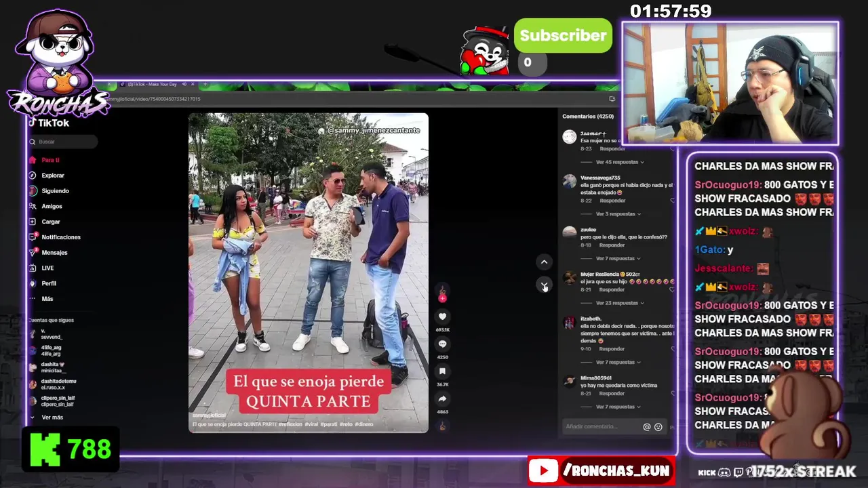The height and width of the screenshot is (488, 868).
Task: Click the video player frame
Action: point(309,272)
